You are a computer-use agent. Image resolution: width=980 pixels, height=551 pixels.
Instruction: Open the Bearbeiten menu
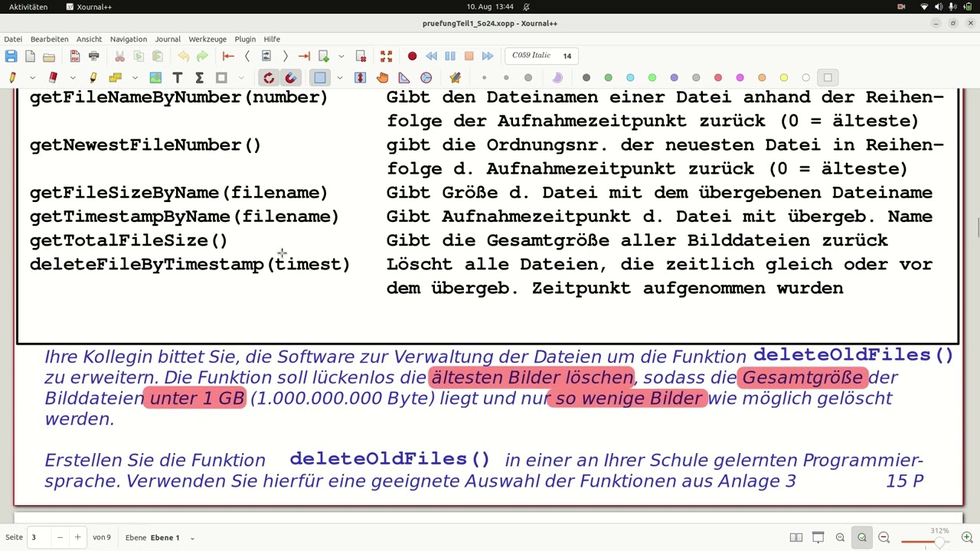(x=50, y=39)
